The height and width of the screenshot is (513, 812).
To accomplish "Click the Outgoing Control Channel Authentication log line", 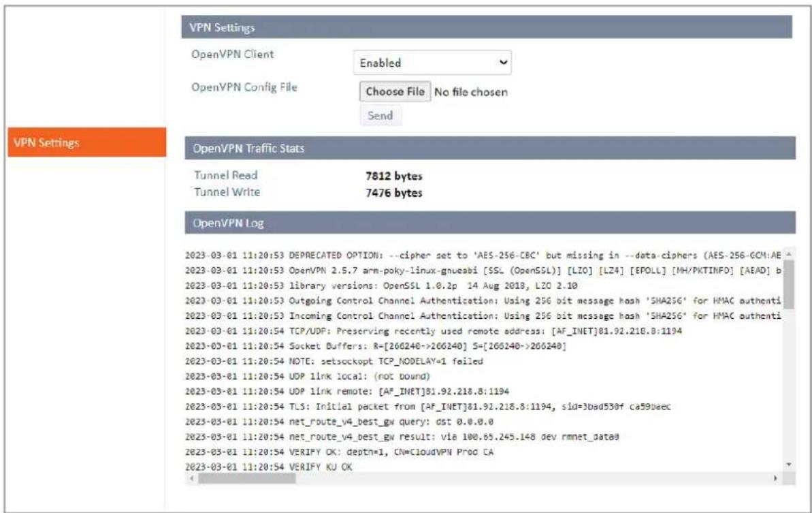I will 483,300.
